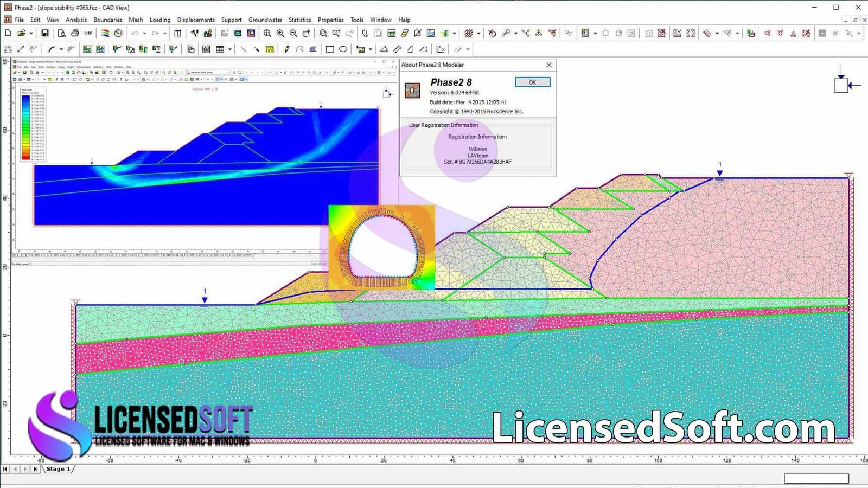Save the model with the floppy disk icon
This screenshot has height=488, width=868.
(45, 33)
